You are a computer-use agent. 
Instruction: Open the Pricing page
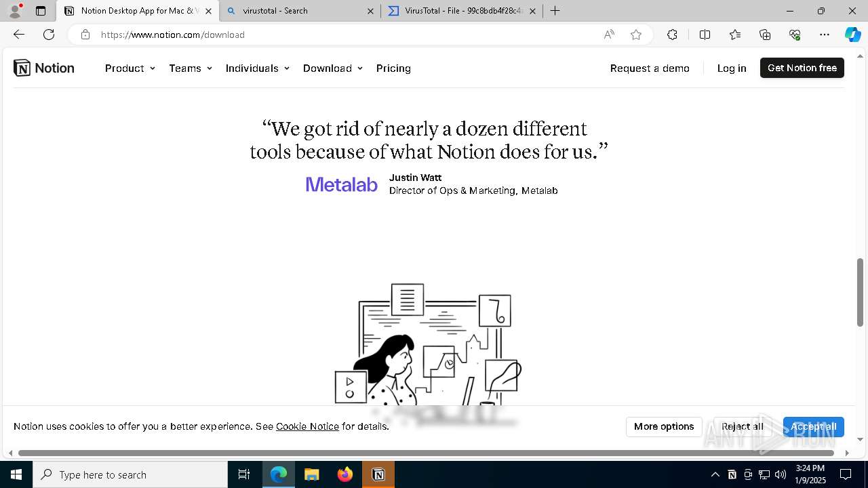393,68
